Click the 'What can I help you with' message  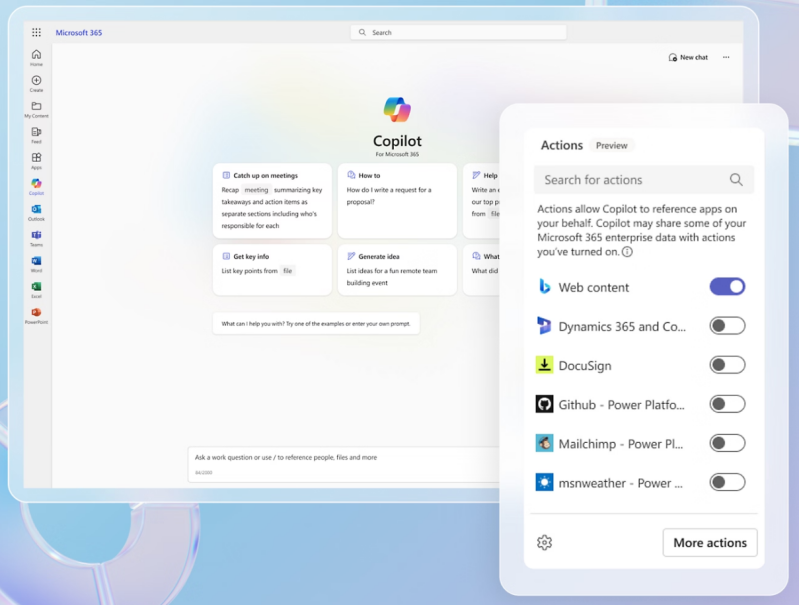point(316,324)
